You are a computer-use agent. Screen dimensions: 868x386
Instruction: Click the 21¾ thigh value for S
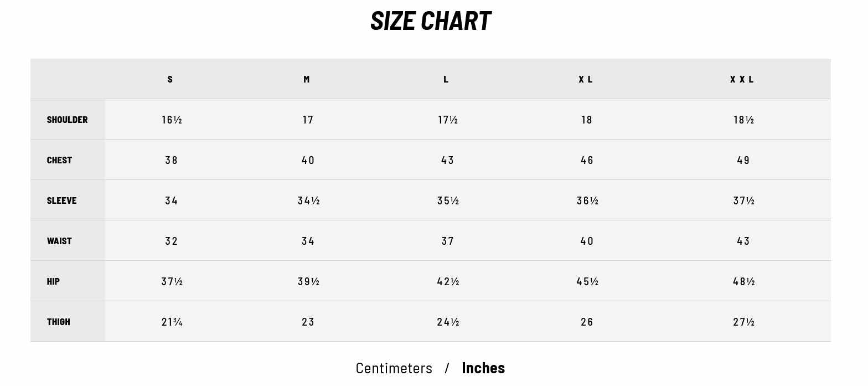point(172,322)
